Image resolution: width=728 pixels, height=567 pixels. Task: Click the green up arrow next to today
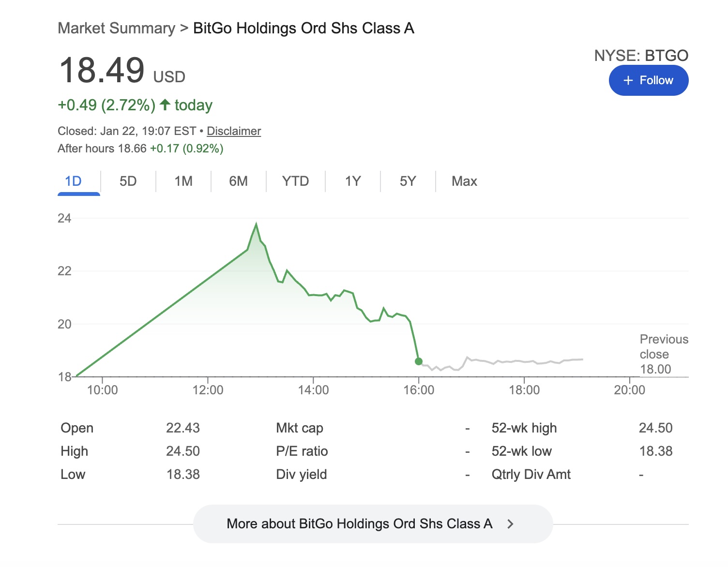(x=165, y=104)
